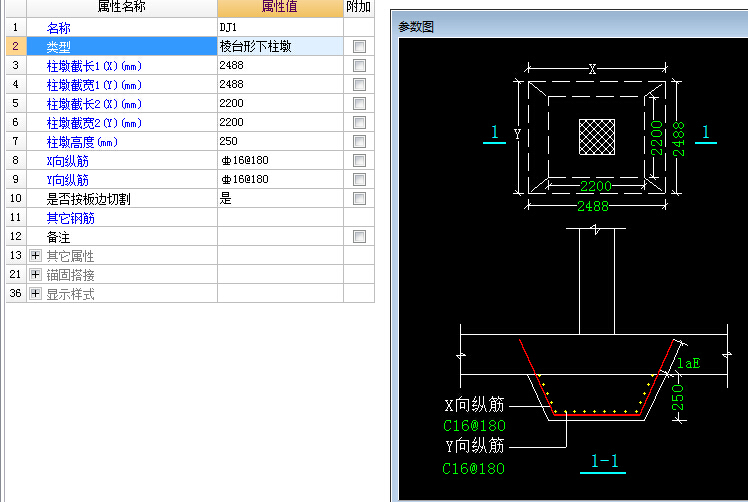The height and width of the screenshot is (502, 748).
Task: Edit 柱墩高度 value 250
Action: (x=280, y=142)
